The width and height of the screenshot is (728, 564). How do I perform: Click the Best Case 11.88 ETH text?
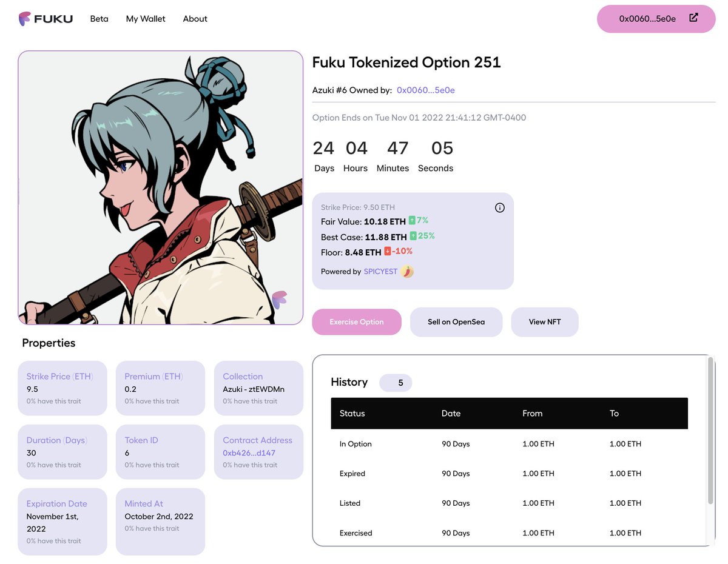(x=364, y=237)
